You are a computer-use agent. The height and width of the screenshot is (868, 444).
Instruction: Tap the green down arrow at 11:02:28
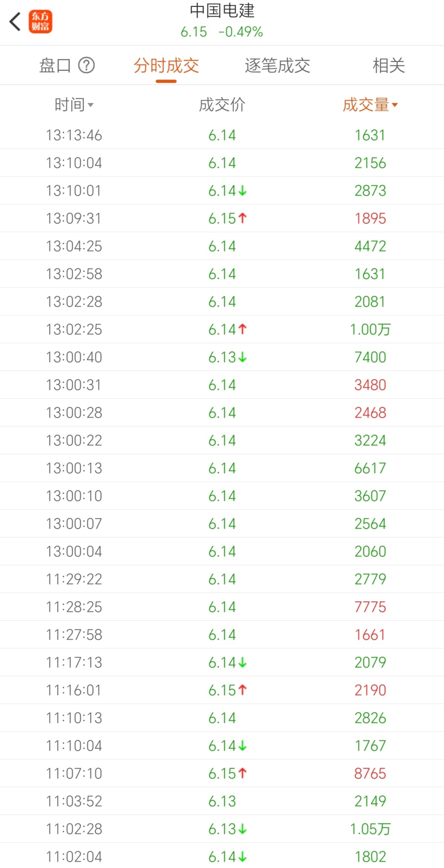tap(242, 829)
